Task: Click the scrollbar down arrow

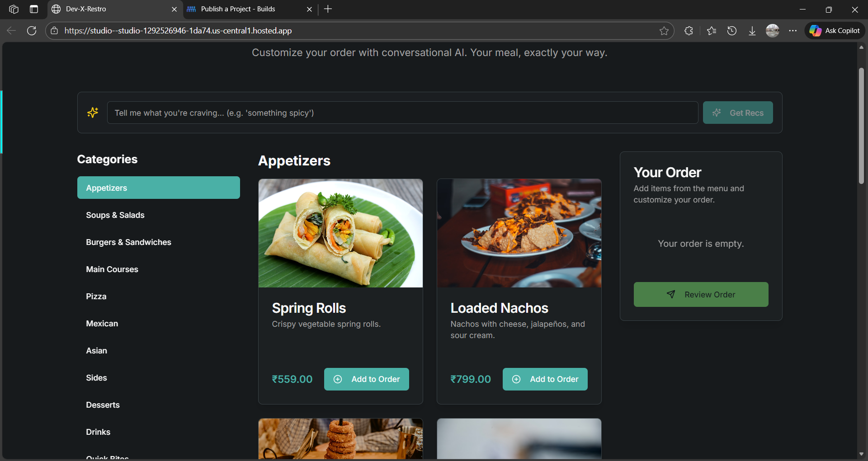Action: click(861, 454)
